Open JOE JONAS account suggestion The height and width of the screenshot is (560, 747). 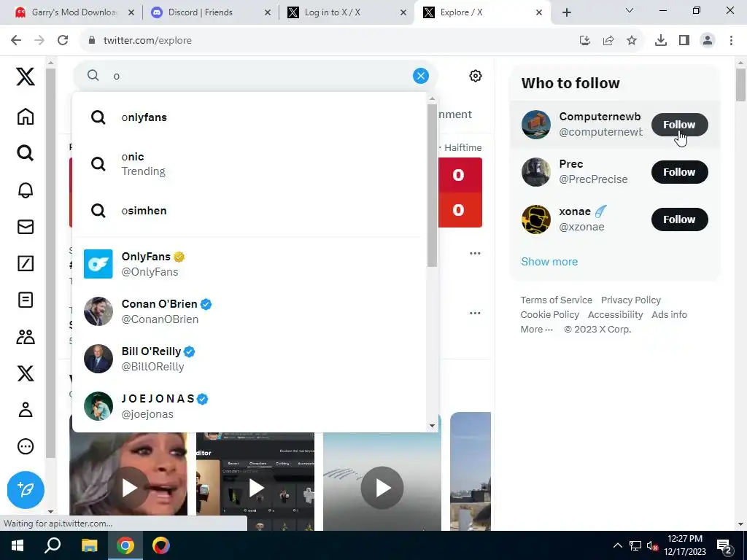click(x=249, y=406)
